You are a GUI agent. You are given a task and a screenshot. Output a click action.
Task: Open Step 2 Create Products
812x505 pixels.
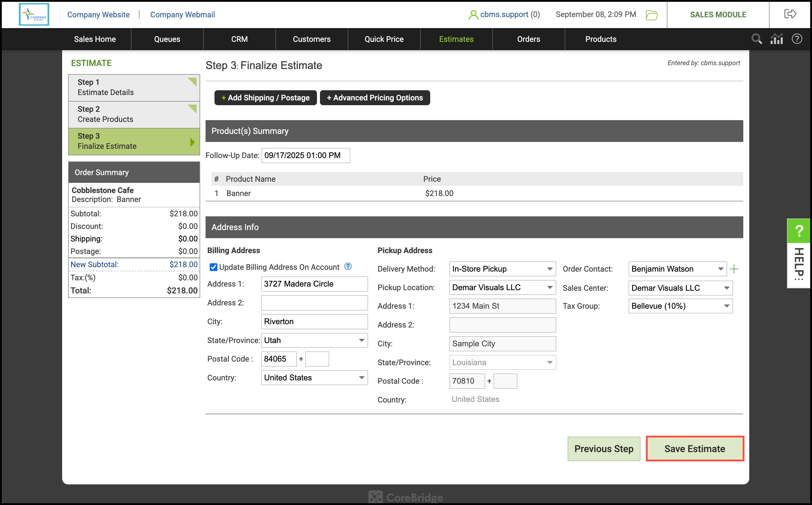(x=134, y=114)
